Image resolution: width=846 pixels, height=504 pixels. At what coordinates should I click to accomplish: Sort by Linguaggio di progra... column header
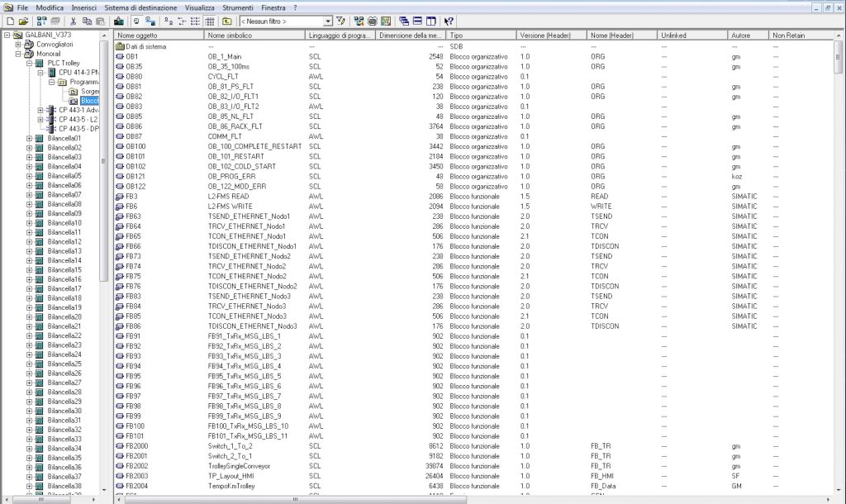340,35
